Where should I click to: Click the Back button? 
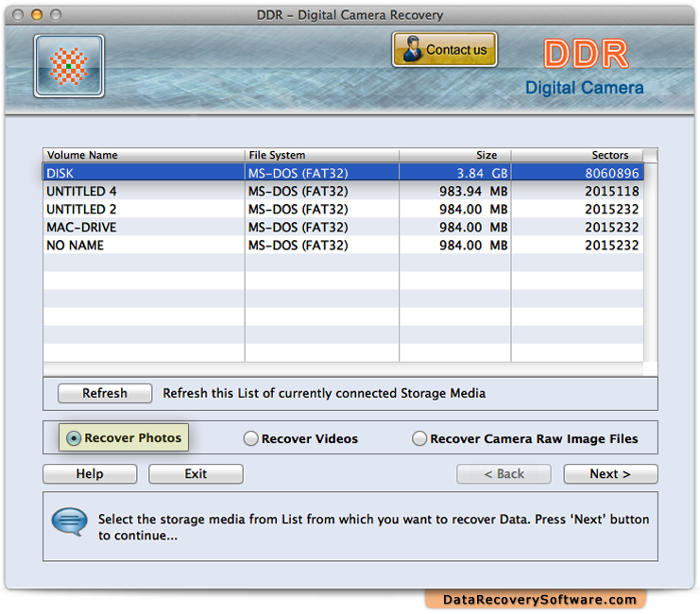tap(504, 473)
